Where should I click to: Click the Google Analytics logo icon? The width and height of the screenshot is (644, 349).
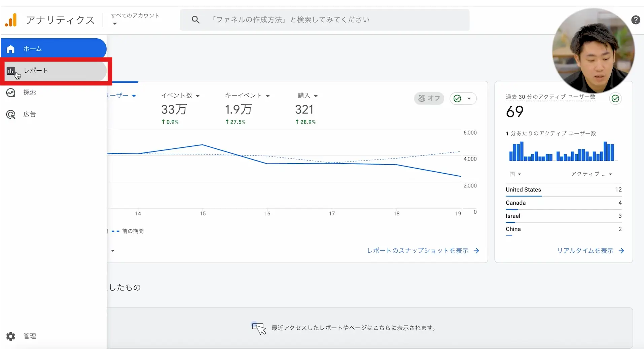click(11, 20)
